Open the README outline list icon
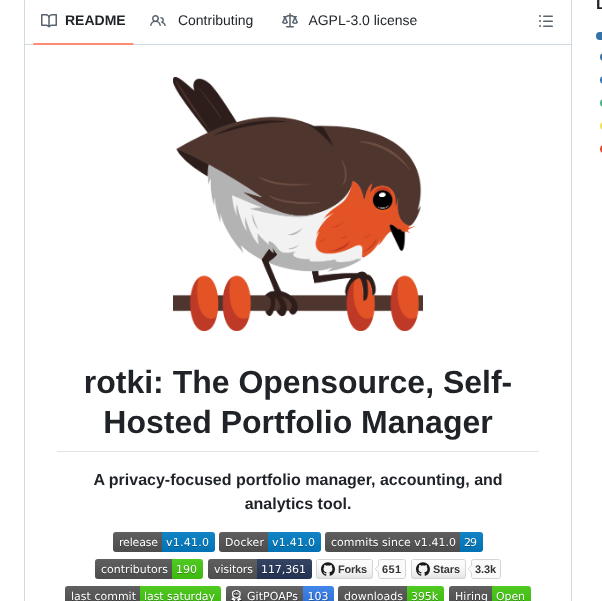The height and width of the screenshot is (601, 602). pyautogui.click(x=546, y=21)
